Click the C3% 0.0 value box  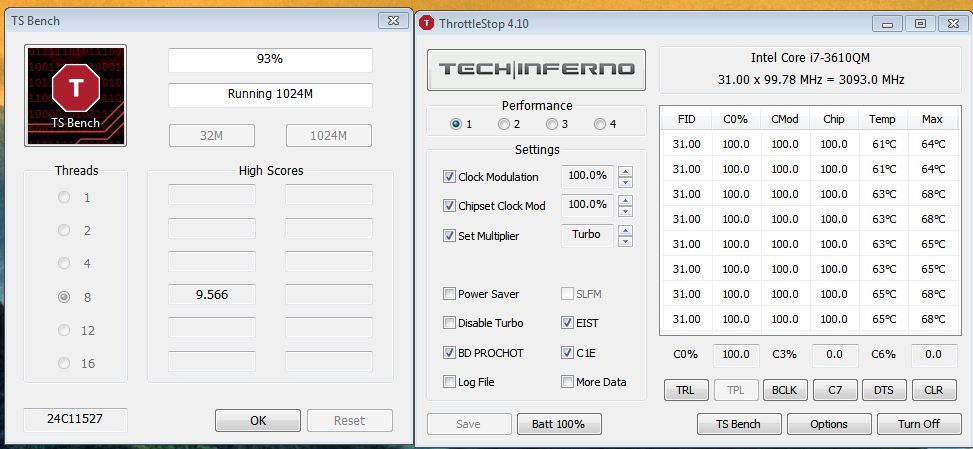pos(835,355)
